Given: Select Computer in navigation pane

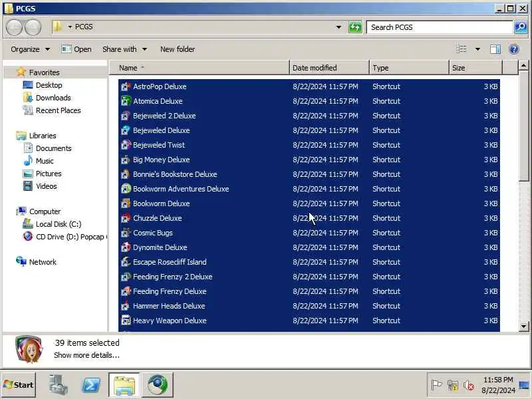Looking at the screenshot, I should (x=39, y=211).
